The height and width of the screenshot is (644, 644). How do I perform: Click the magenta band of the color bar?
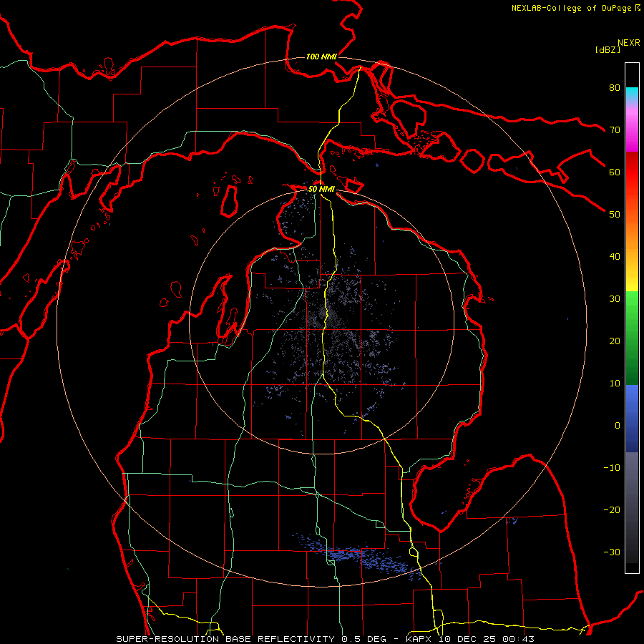click(632, 132)
